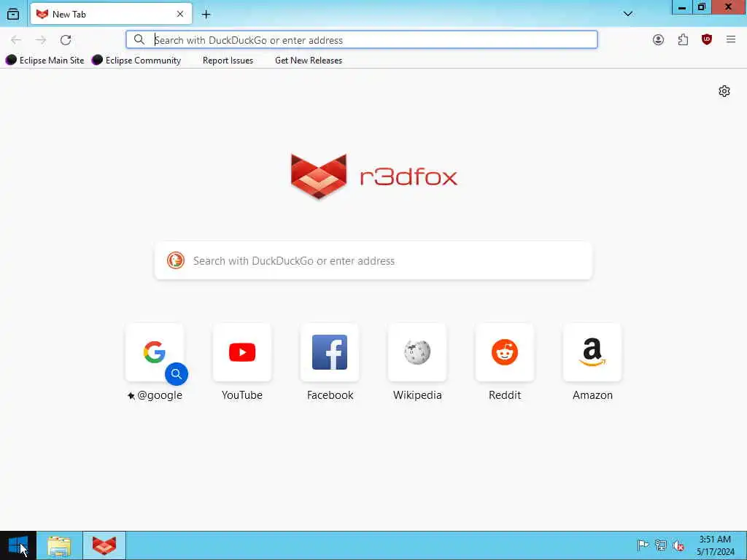The width and height of the screenshot is (747, 560).
Task: Open the Firefox View pinned tab icon
Action: coord(13,15)
